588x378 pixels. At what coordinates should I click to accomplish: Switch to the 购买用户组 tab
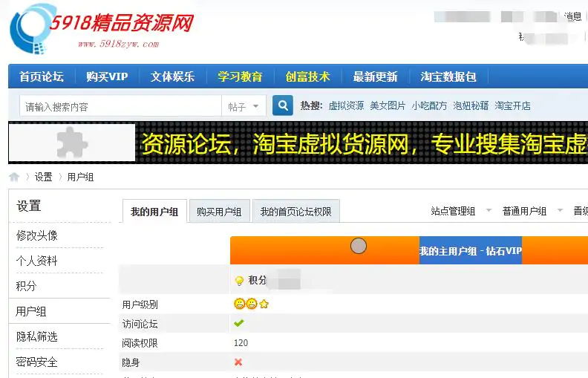pyautogui.click(x=219, y=212)
